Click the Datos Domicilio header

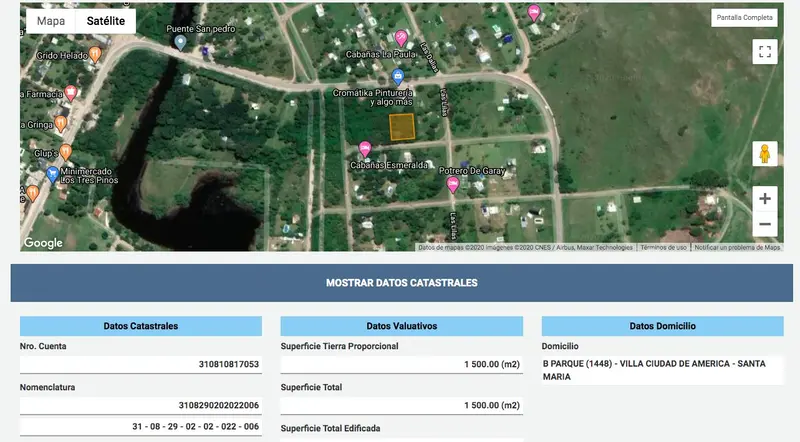coord(662,326)
